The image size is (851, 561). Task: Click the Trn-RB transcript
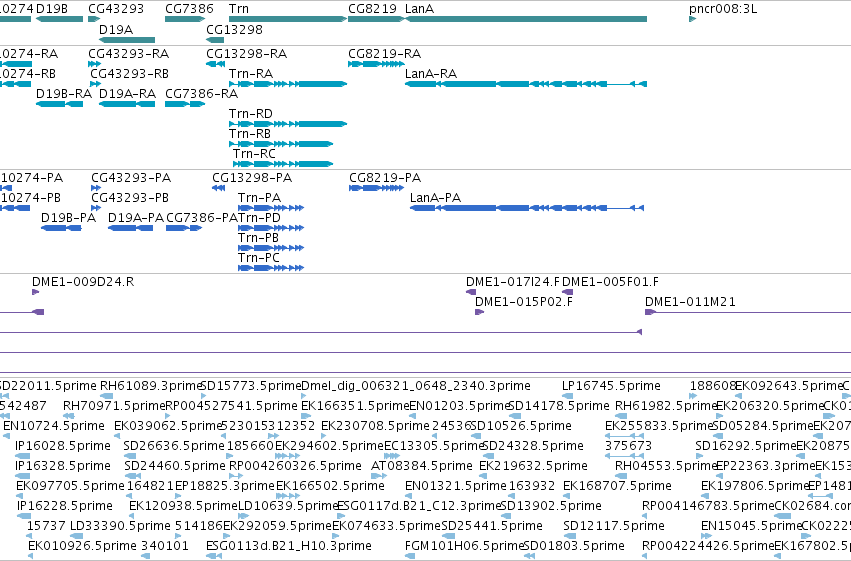coord(281,144)
